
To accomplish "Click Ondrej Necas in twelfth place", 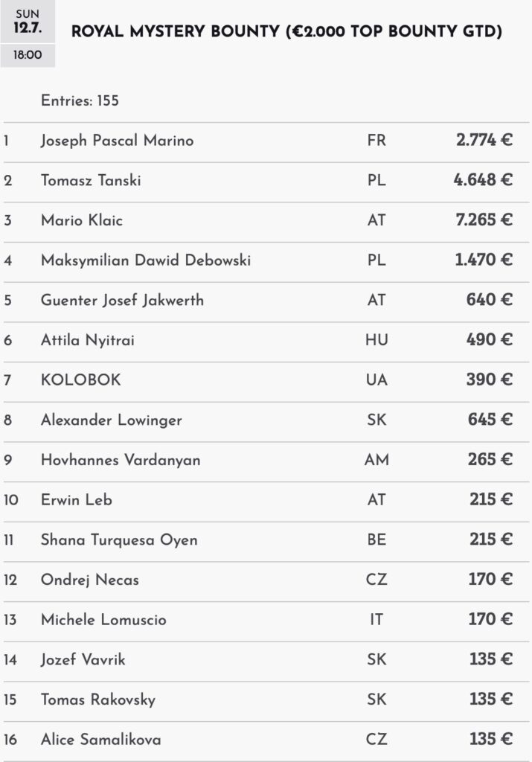I will (x=90, y=580).
